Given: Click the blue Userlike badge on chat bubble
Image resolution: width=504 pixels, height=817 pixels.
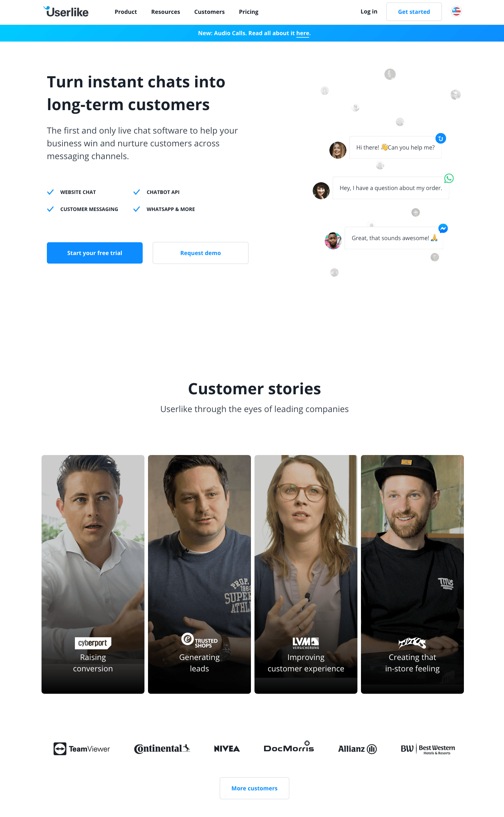Looking at the screenshot, I should 441,139.
